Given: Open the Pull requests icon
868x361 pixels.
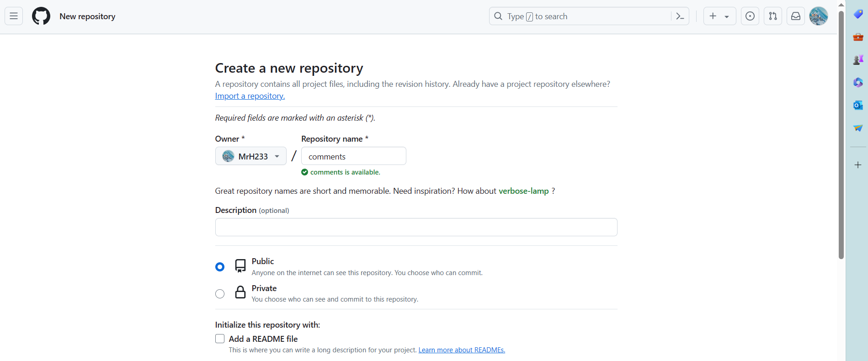Looking at the screenshot, I should pos(773,16).
